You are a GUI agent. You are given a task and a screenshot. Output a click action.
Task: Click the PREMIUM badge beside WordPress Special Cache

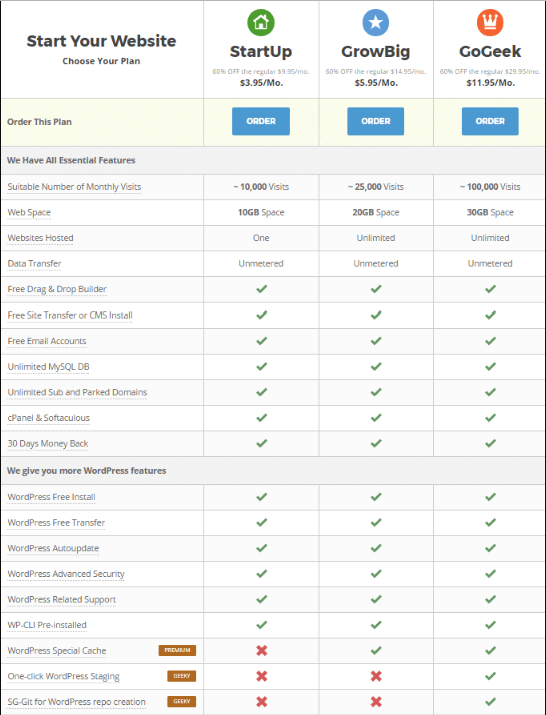(177, 650)
